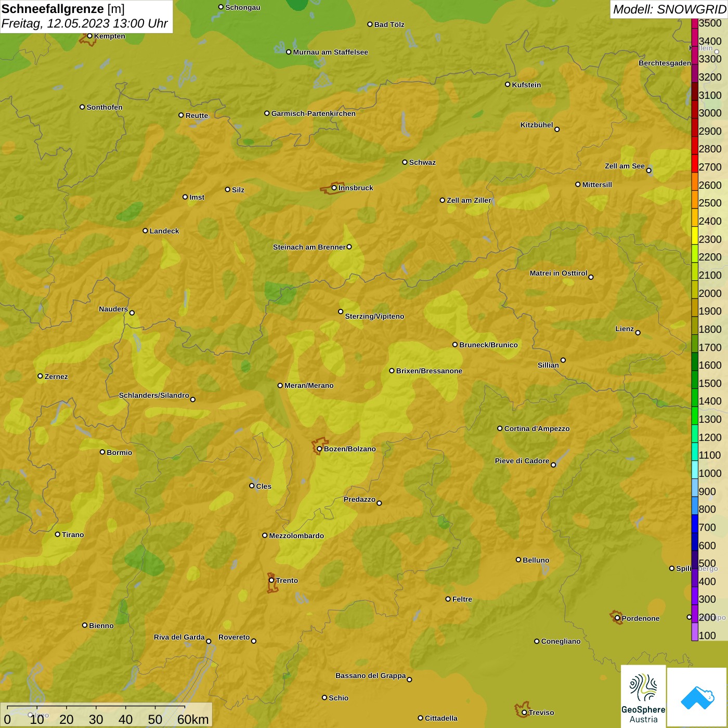Click the 'Cortina d'Ampezzo' label

[x=537, y=428]
